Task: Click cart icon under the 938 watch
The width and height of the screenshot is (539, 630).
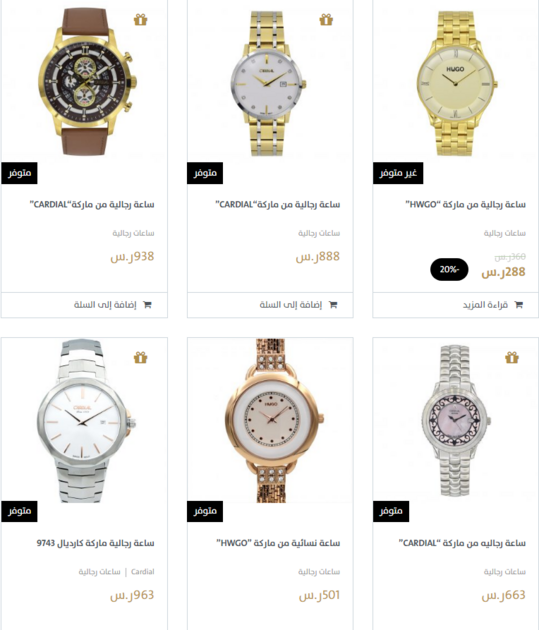Action: tap(147, 305)
